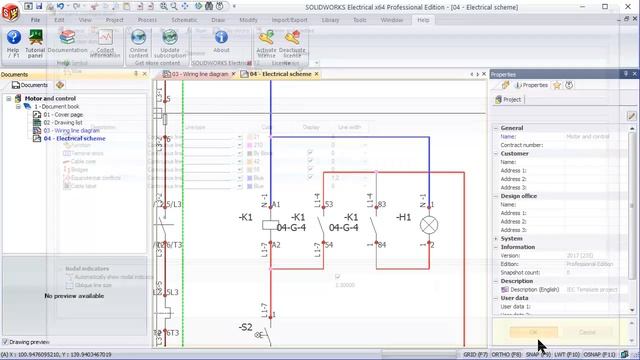Image resolution: width=640 pixels, height=360 pixels.
Task: Toggle LWT (F10) in the status bar
Action: 567,354
